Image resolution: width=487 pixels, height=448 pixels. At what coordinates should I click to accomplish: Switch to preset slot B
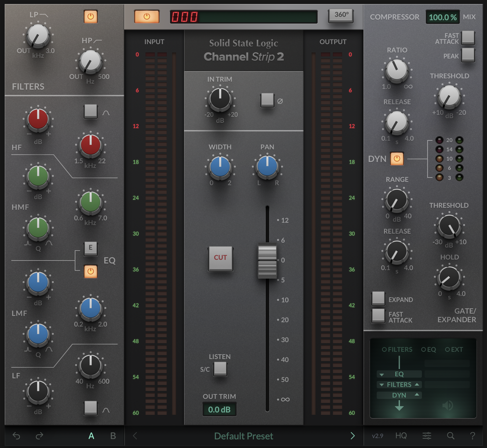[113, 436]
